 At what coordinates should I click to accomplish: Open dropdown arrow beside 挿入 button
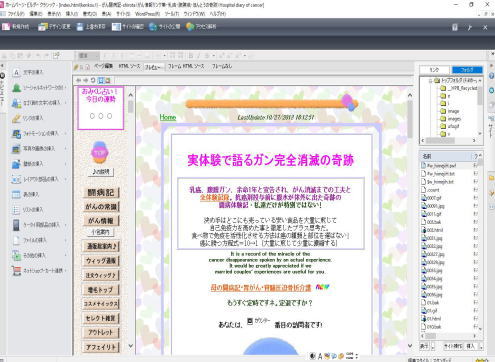click(x=481, y=347)
